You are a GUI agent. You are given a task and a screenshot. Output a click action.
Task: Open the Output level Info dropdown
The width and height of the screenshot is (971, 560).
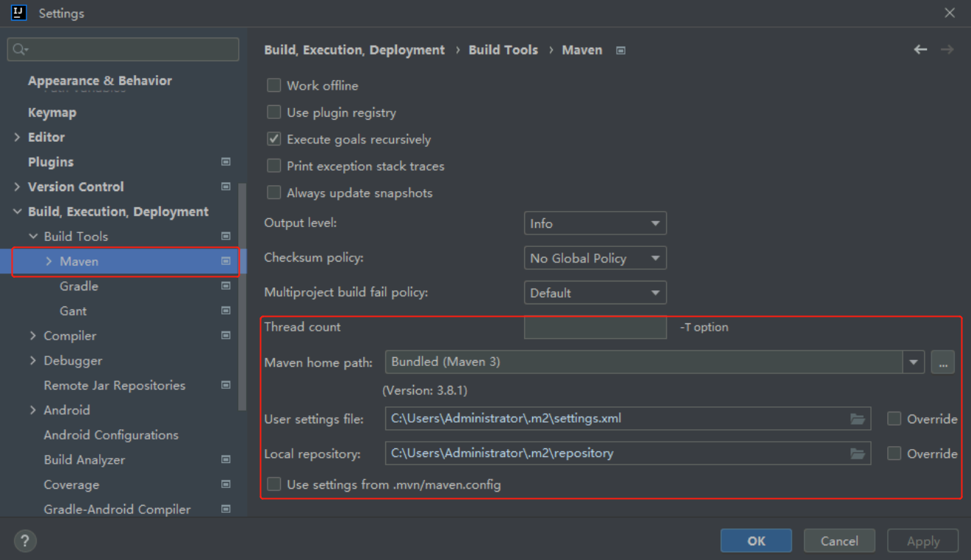click(x=595, y=223)
